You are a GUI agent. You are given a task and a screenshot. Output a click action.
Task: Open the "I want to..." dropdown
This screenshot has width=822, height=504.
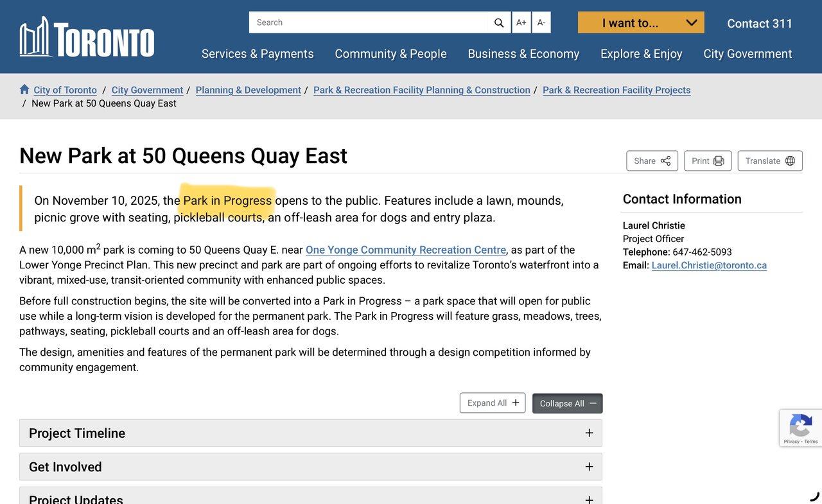pos(640,22)
